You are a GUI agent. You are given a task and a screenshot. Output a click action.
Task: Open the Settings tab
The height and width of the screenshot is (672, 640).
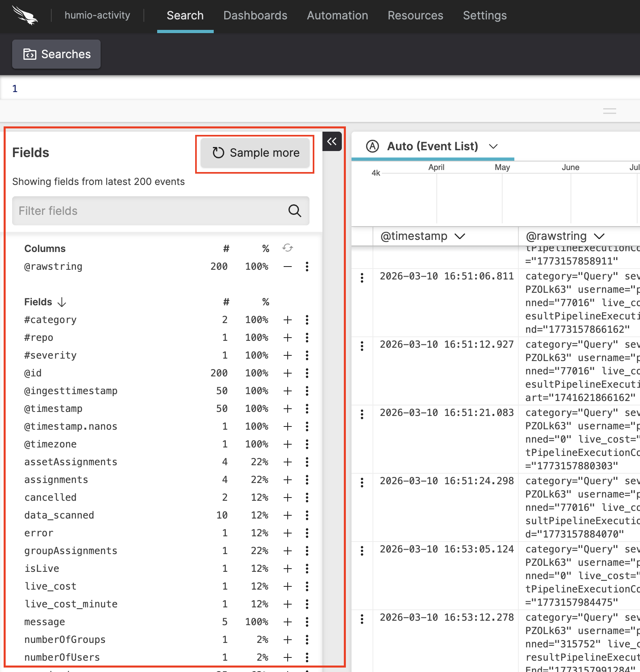pyautogui.click(x=485, y=15)
